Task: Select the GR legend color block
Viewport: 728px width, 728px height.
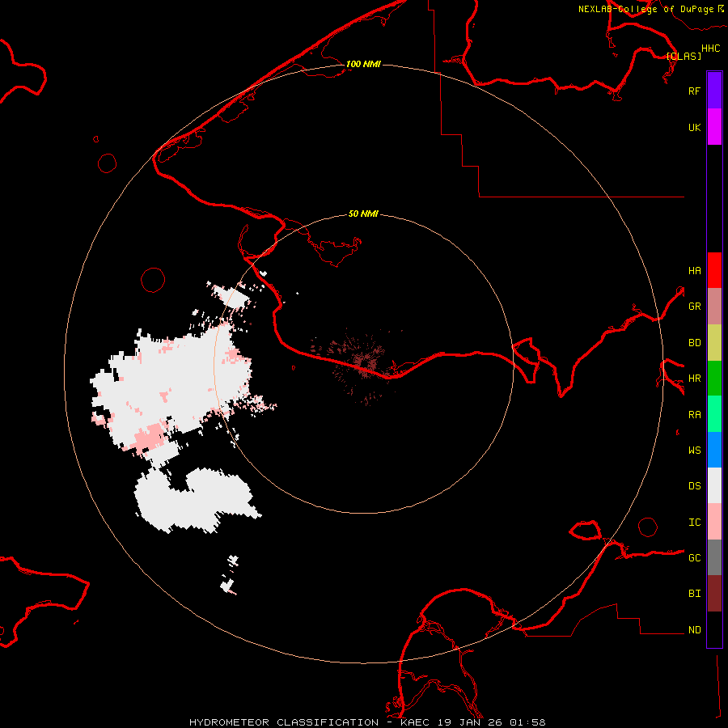Action: [714, 306]
